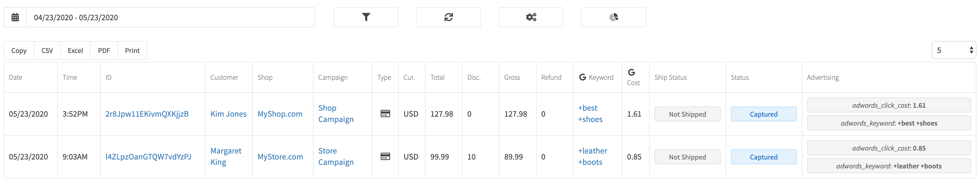Export the table as CSV

[x=47, y=51]
